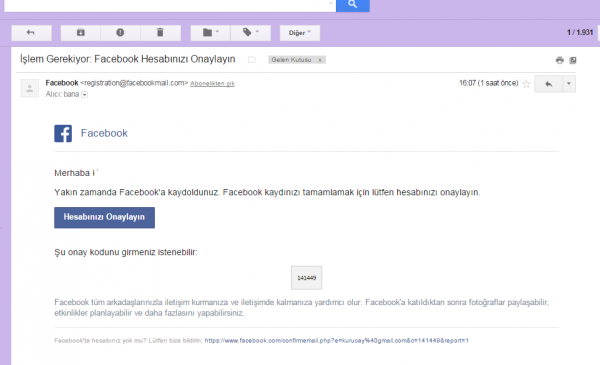Screen dimensions: 600x365
Task: Open more reply options dropdown arrow
Action: pyautogui.click(x=569, y=84)
